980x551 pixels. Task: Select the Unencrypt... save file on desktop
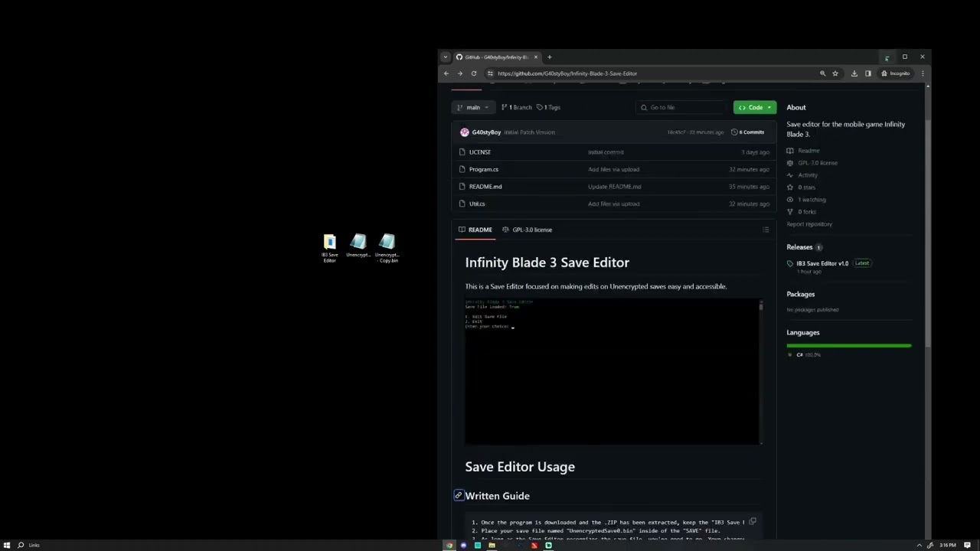pos(358,246)
